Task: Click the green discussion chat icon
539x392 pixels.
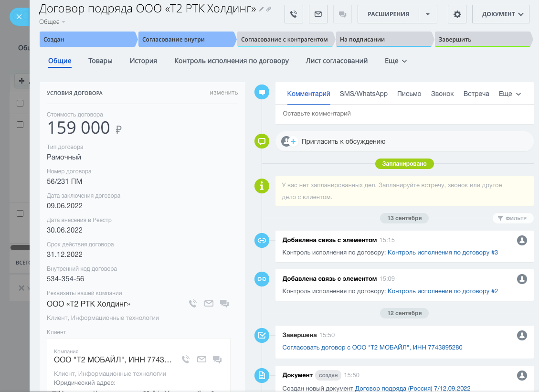Action: click(262, 141)
